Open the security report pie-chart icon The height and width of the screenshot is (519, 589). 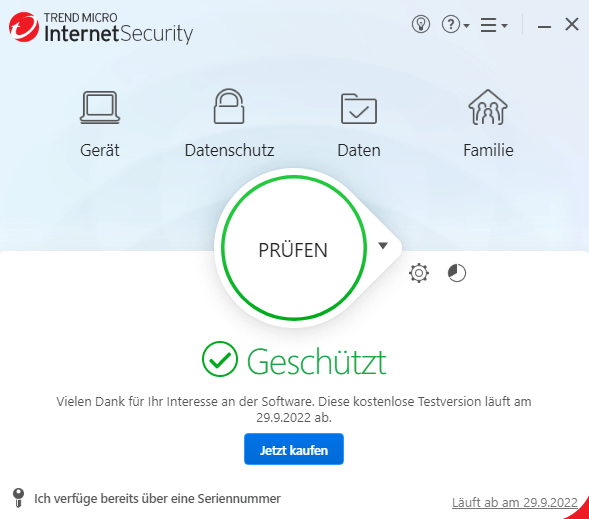click(457, 273)
